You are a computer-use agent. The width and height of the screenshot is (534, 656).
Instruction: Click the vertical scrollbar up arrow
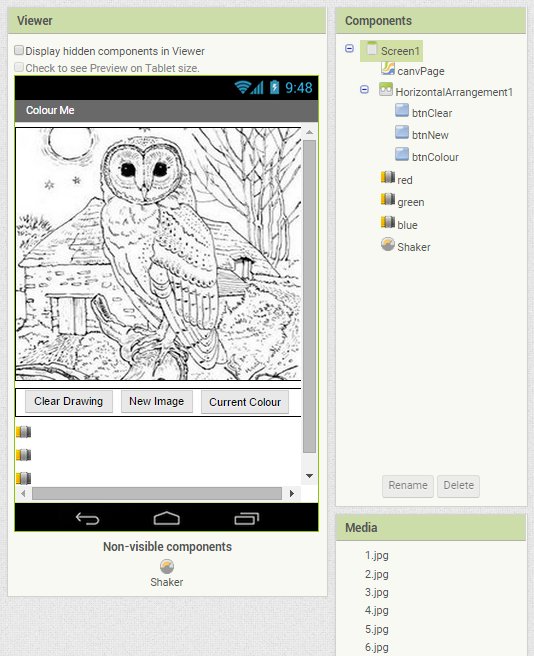(x=309, y=132)
